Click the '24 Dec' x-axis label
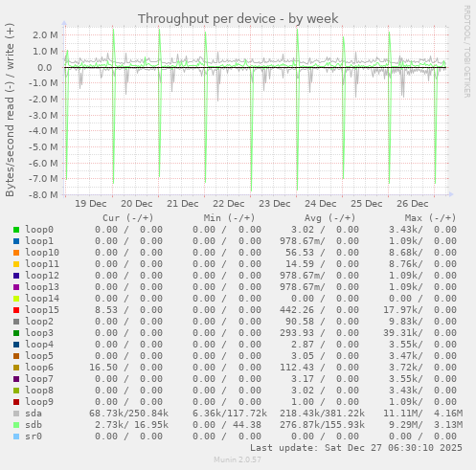The width and height of the screenshot is (476, 470). [321, 204]
